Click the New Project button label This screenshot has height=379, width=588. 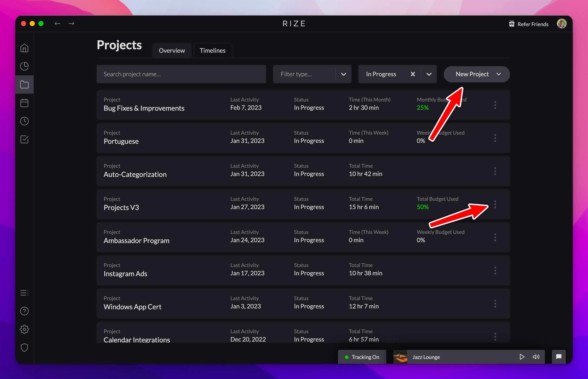pos(472,74)
